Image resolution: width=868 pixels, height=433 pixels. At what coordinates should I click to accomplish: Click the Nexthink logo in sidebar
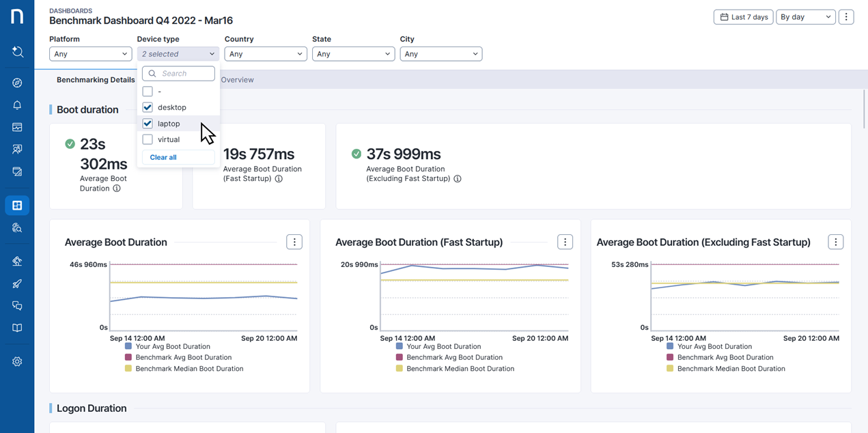[17, 16]
